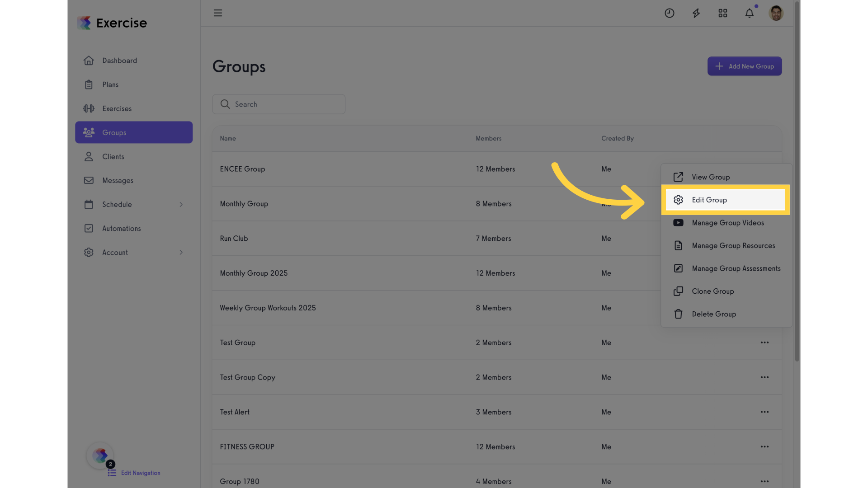The height and width of the screenshot is (488, 868).
Task: Click Monthly Group name
Action: 244,204
